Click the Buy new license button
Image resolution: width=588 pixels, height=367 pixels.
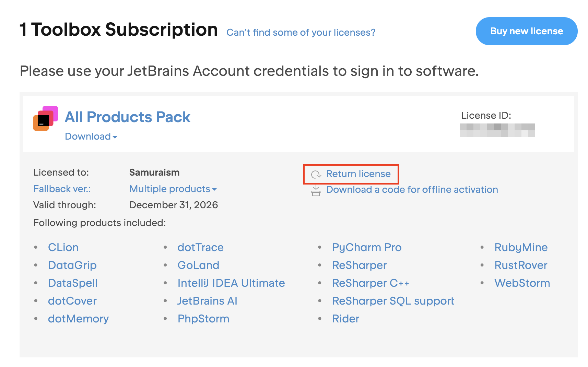click(x=526, y=31)
